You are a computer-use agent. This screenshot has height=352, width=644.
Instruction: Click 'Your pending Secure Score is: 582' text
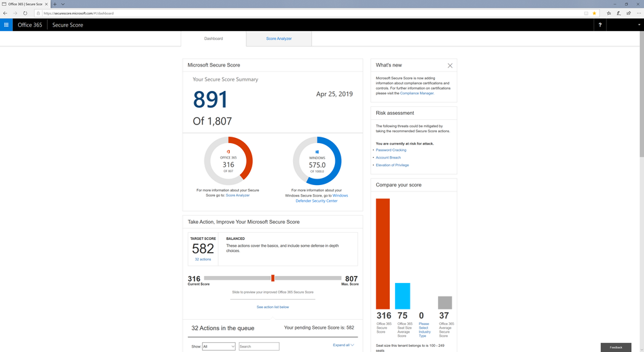click(x=319, y=328)
